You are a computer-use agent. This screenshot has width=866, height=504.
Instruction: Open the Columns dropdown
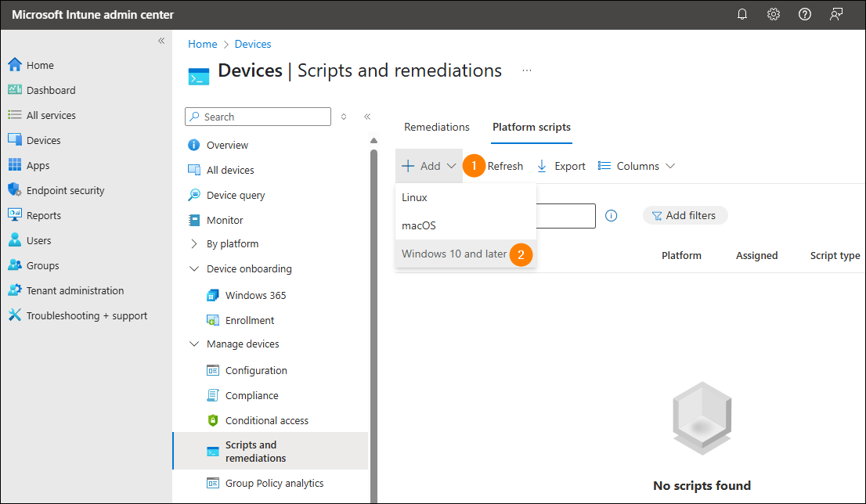[637, 166]
